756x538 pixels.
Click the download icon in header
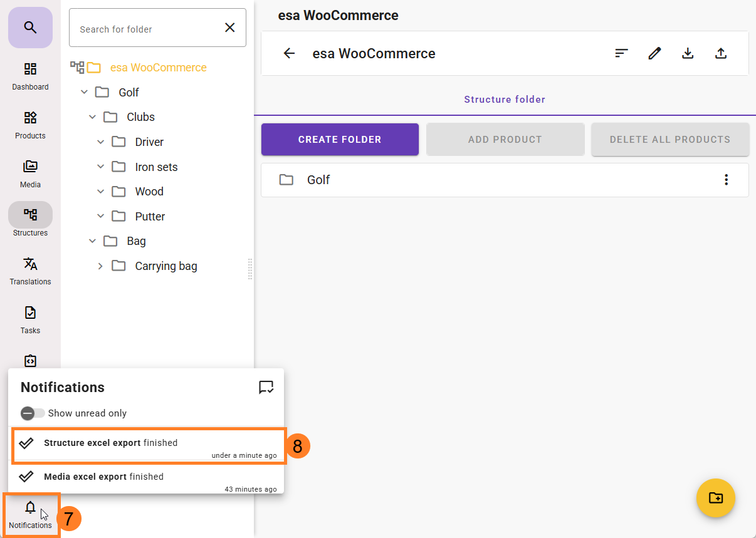tap(688, 53)
